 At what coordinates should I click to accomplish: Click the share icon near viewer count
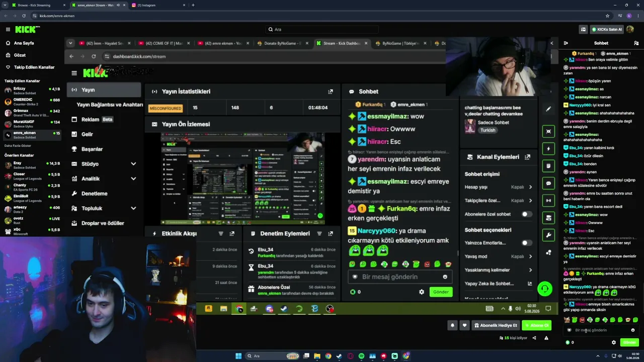534,338
